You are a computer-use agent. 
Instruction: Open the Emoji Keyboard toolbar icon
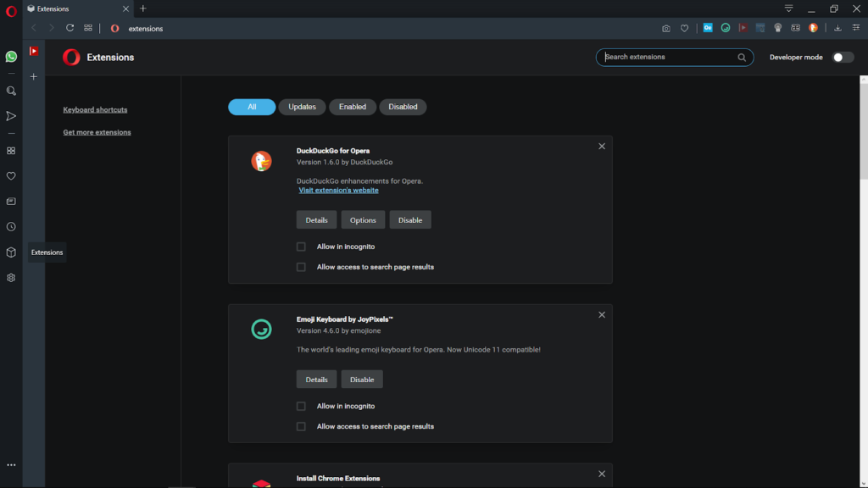coord(726,28)
